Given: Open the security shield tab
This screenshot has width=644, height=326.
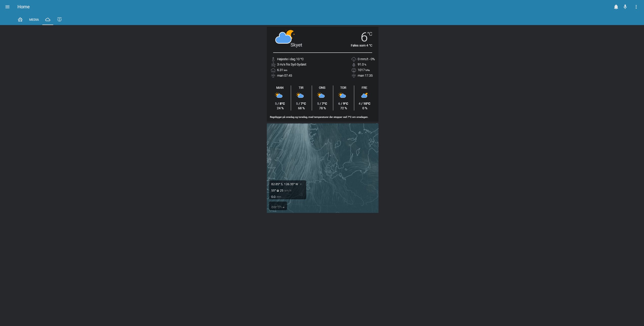Looking at the screenshot, I should [59, 19].
